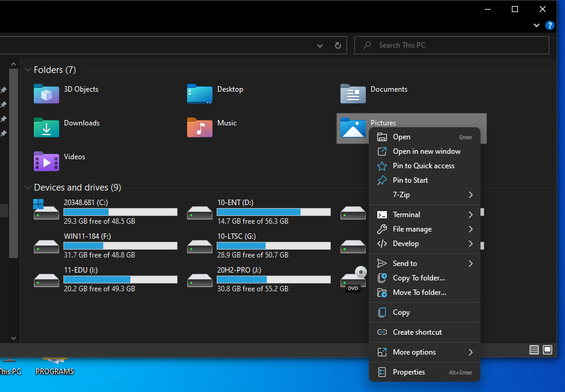This screenshot has height=392, width=565.
Task: Click the WIN11-184 (F:) usage bar
Action: point(120,246)
